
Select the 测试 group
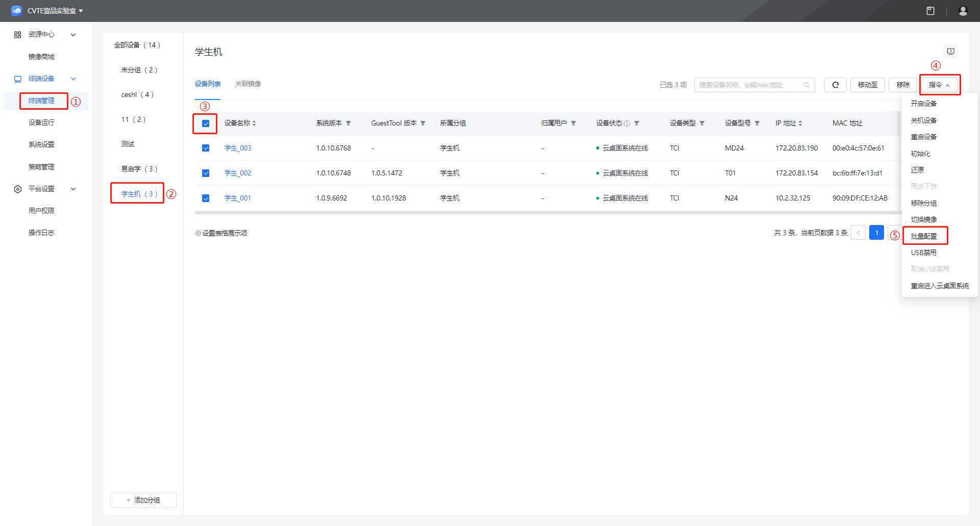[128, 144]
